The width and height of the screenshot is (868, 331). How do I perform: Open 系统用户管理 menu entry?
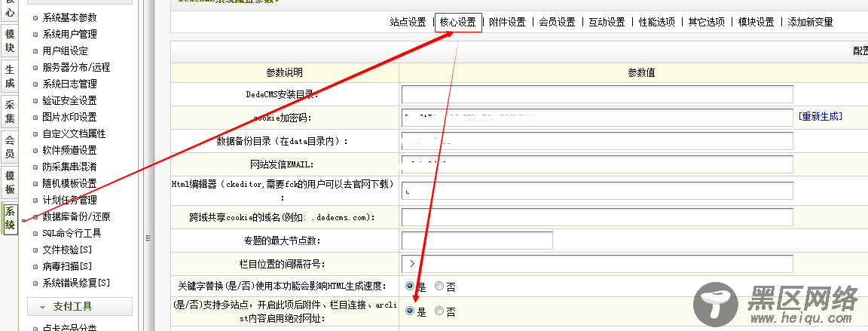pos(69,35)
